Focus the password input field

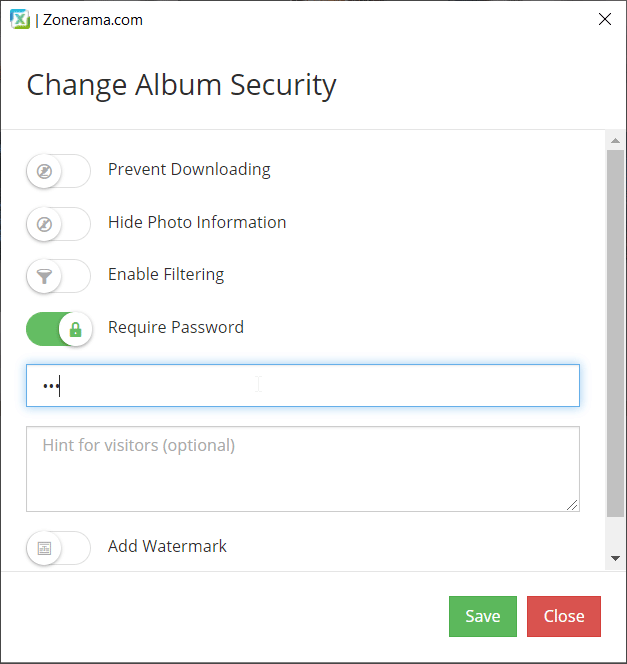tap(303, 385)
